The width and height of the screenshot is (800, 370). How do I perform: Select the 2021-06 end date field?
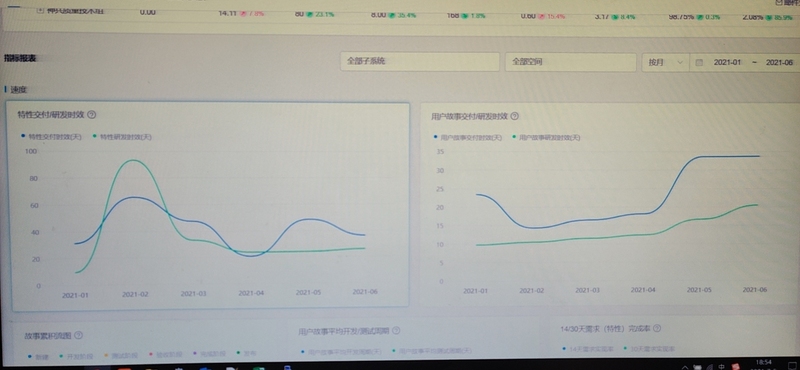[x=780, y=62]
